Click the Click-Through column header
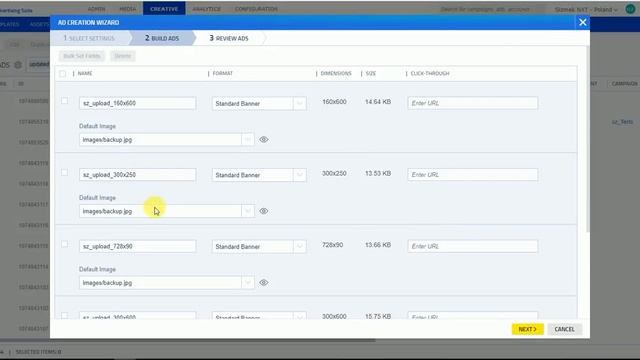The height and width of the screenshot is (360, 640). pyautogui.click(x=430, y=73)
